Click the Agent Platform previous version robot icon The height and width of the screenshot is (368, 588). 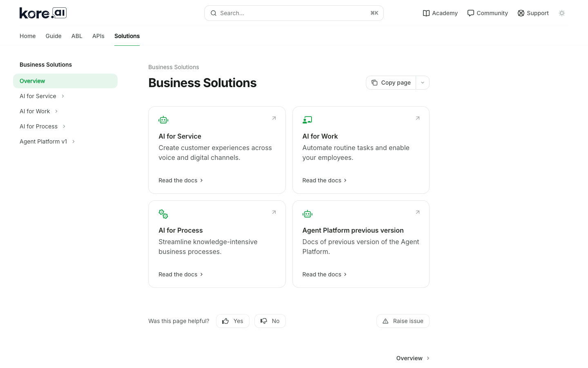coord(307,214)
